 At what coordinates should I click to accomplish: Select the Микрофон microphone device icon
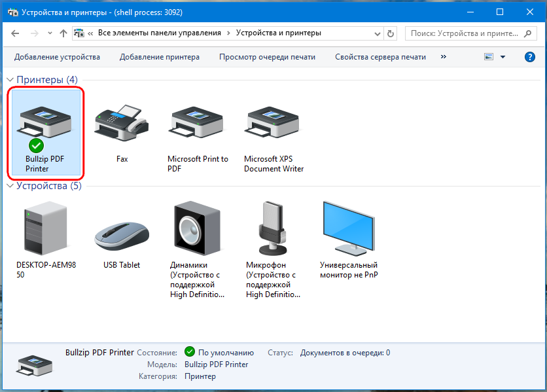coord(273,228)
